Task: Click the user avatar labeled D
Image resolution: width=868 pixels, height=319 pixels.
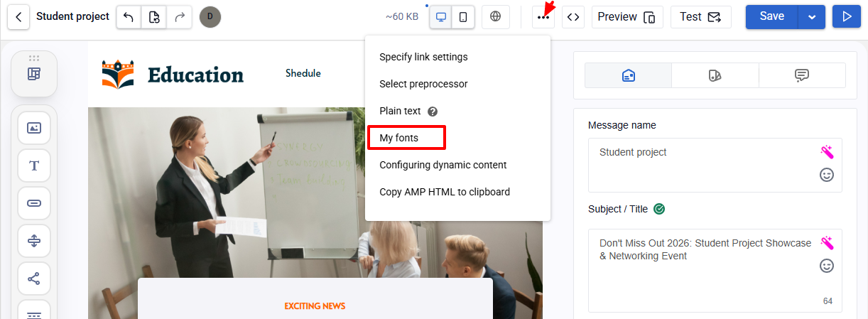Action: (x=210, y=17)
